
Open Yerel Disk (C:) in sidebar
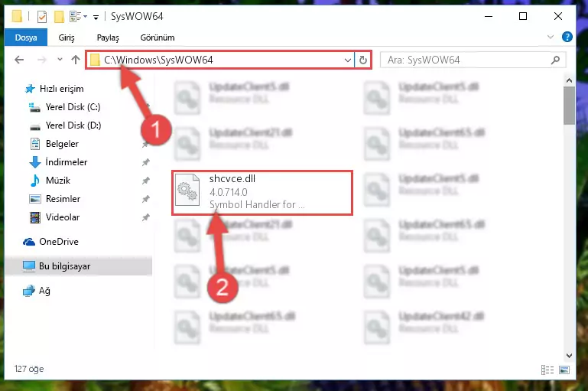coord(73,107)
